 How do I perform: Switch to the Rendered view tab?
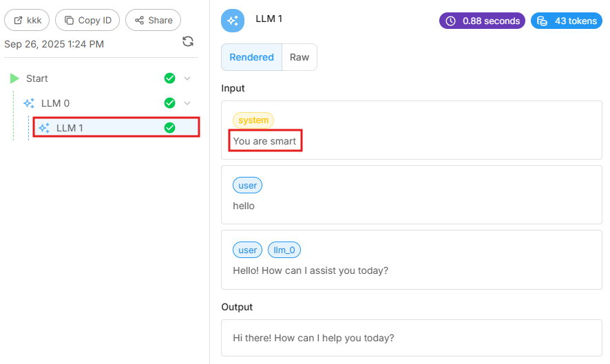(x=251, y=58)
